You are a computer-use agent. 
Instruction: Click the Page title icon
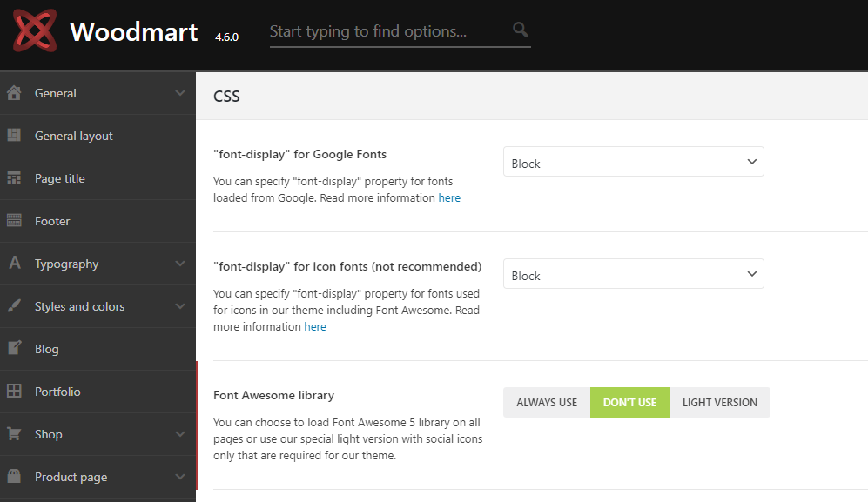[x=14, y=178]
